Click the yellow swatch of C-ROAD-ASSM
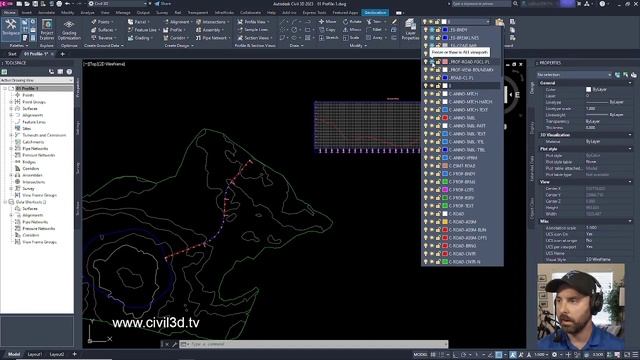The width and height of the screenshot is (640, 360). tap(445, 222)
